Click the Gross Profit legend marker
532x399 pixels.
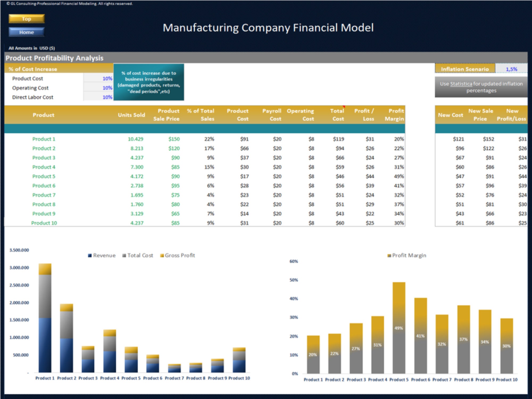[162, 255]
